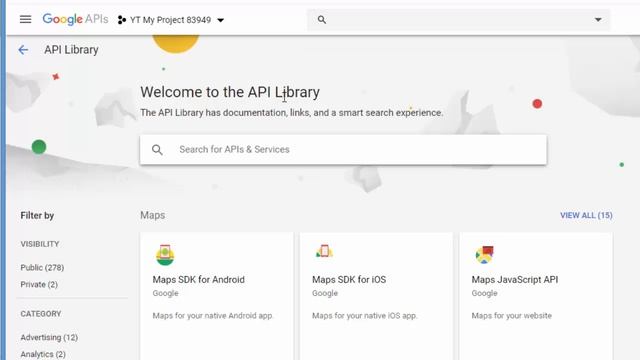Image resolution: width=640 pixels, height=360 pixels.
Task: Filter by Public (278) visibility
Action: 42,268
